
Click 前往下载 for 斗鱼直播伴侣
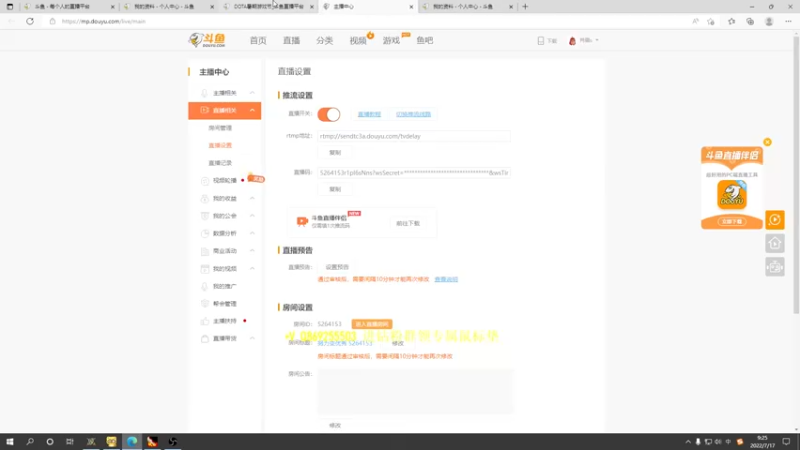pos(408,223)
